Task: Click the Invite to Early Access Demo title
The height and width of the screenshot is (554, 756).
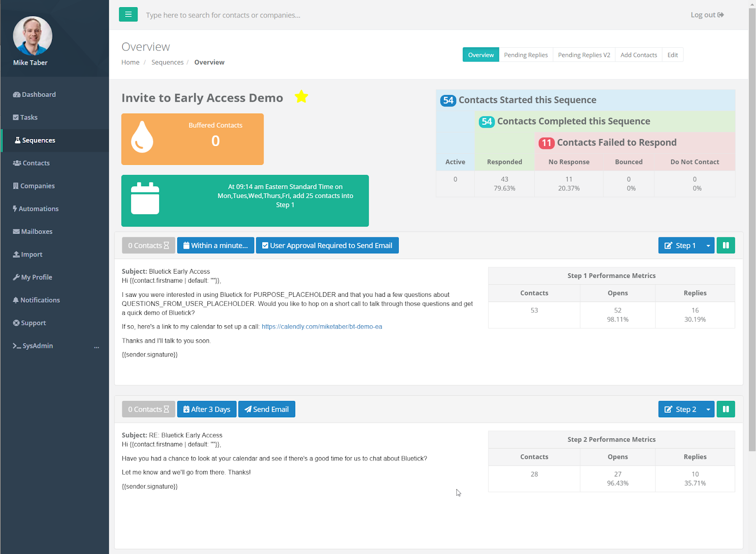Action: [202, 98]
